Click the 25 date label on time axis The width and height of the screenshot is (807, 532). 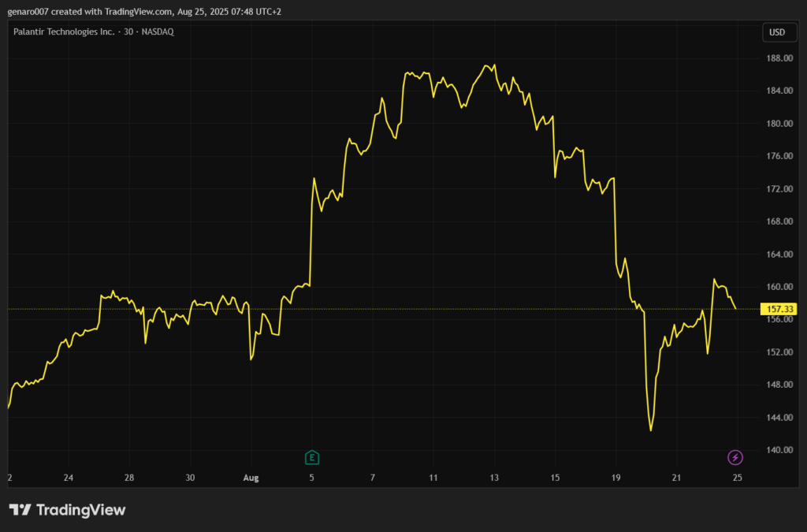click(x=737, y=478)
